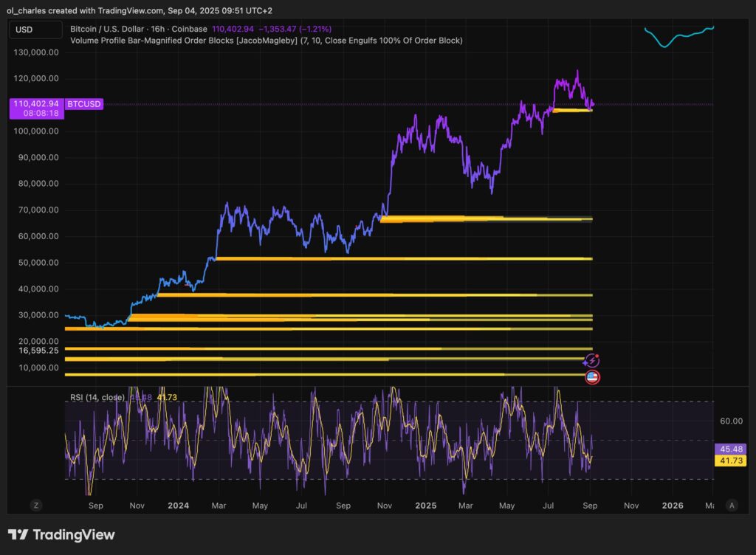The image size is (756, 555).
Task: Select the purple BTCUSD badge on the price axis
Action: [x=83, y=104]
